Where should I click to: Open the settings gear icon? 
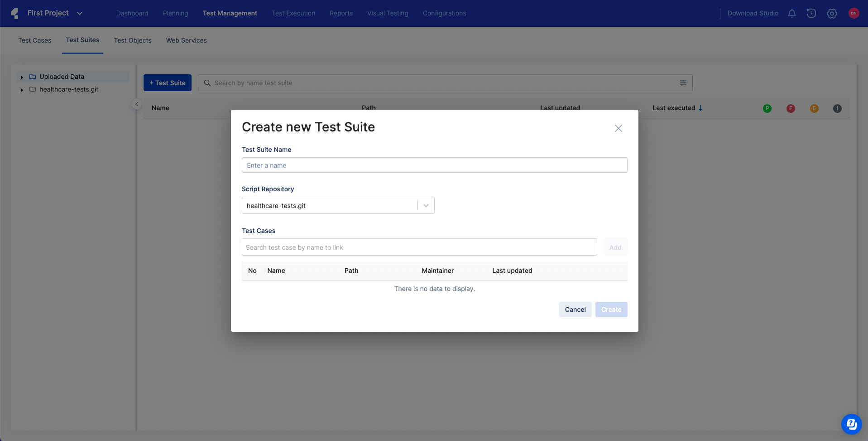(832, 13)
